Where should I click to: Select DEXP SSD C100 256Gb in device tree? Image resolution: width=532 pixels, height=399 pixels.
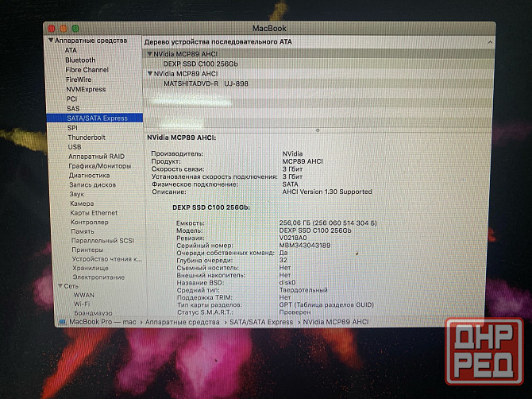point(201,64)
